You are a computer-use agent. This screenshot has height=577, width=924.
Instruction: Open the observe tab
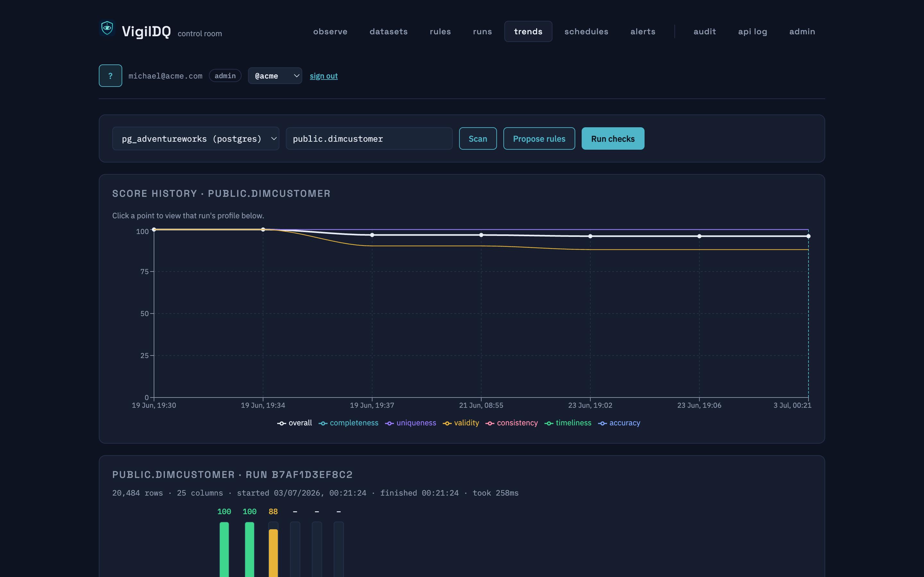tap(330, 31)
